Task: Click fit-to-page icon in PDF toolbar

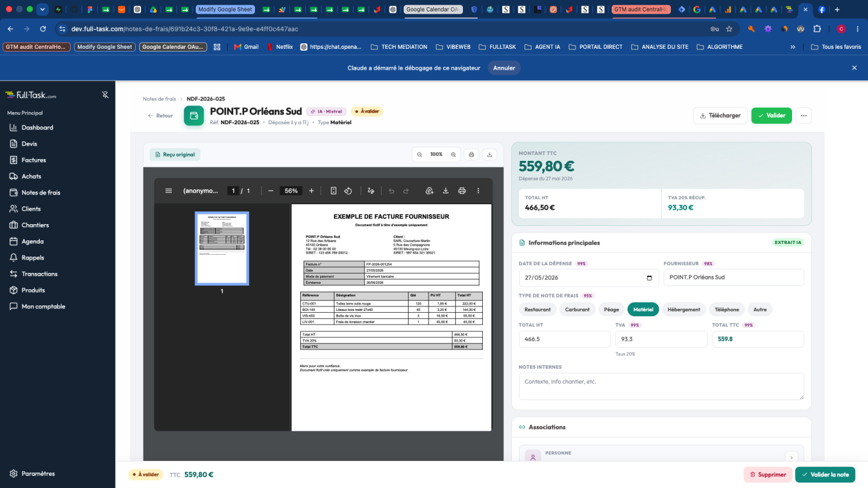Action: pyautogui.click(x=333, y=190)
